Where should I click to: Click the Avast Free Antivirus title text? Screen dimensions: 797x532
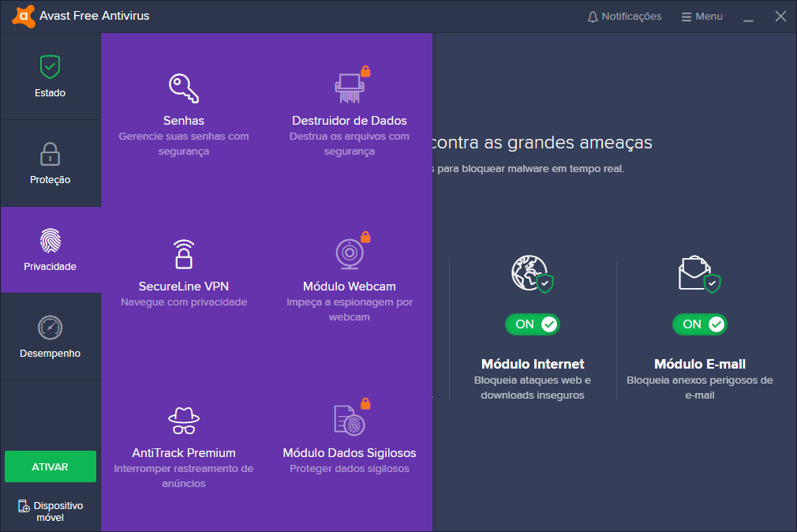[x=95, y=16]
